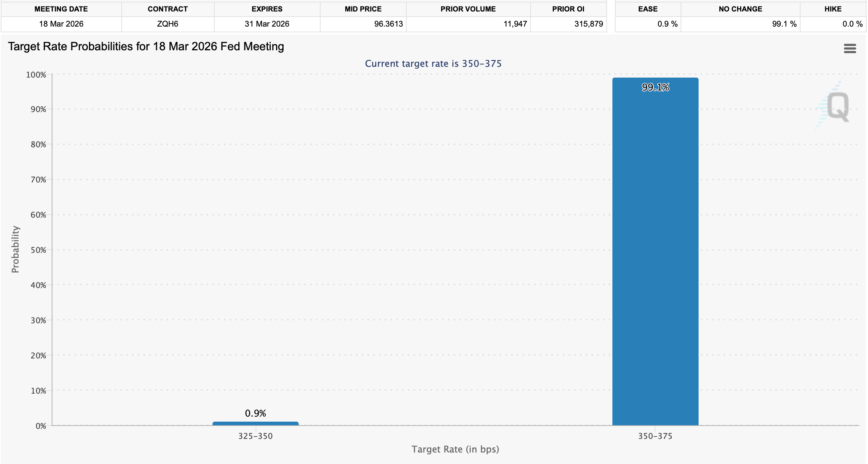Click the QuikStrike Q watermark logo

pos(838,107)
